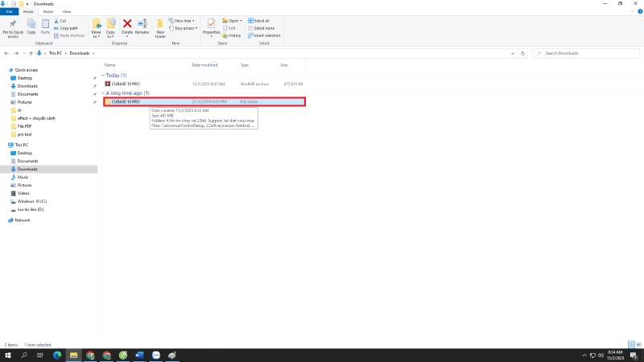The height and width of the screenshot is (362, 644).
Task: Click Paste shortcut in ribbon
Action: click(69, 35)
